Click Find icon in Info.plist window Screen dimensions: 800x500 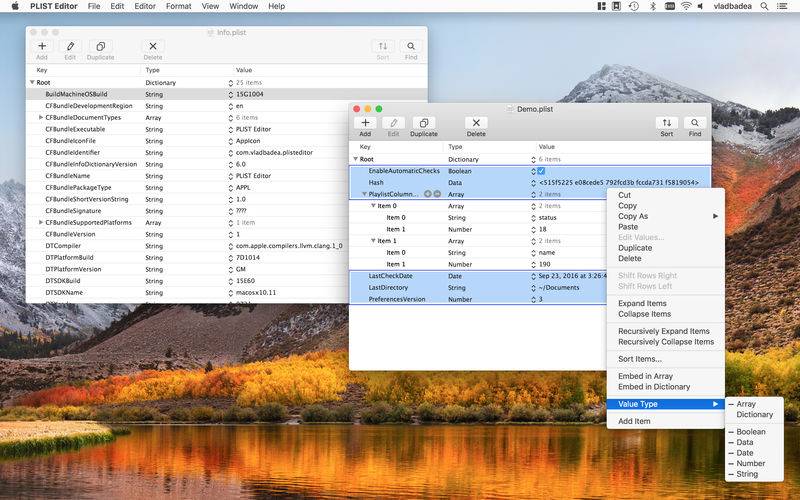click(411, 46)
